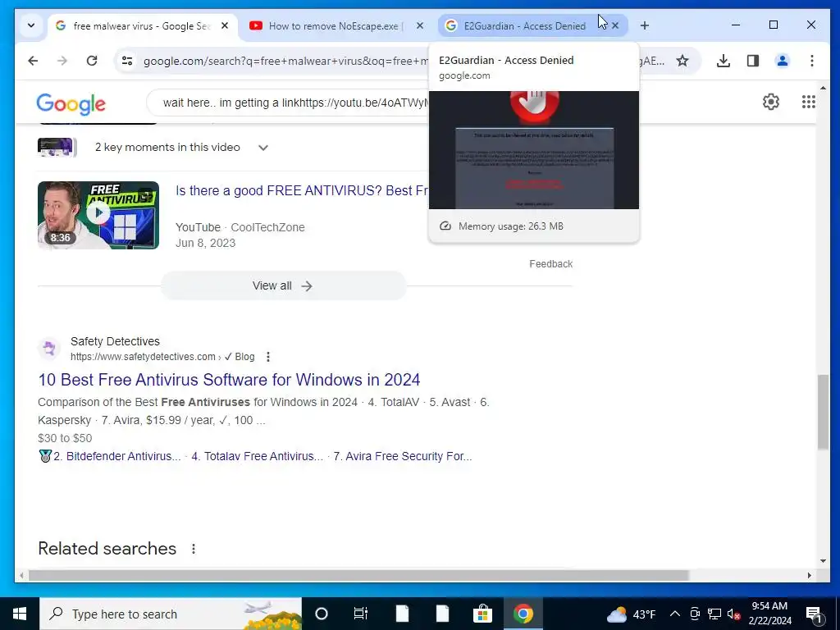The image size is (840, 630).
Task: Open the tab search dropdown arrow
Action: 31,25
